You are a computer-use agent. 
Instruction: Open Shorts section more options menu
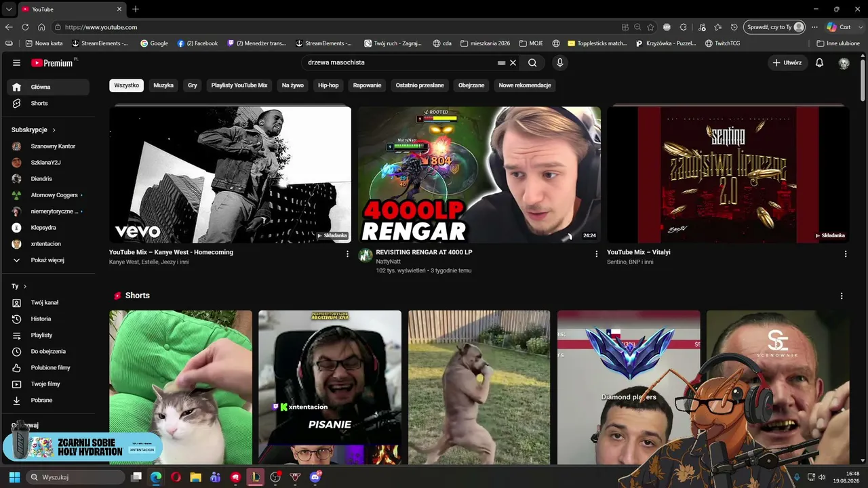point(842,296)
